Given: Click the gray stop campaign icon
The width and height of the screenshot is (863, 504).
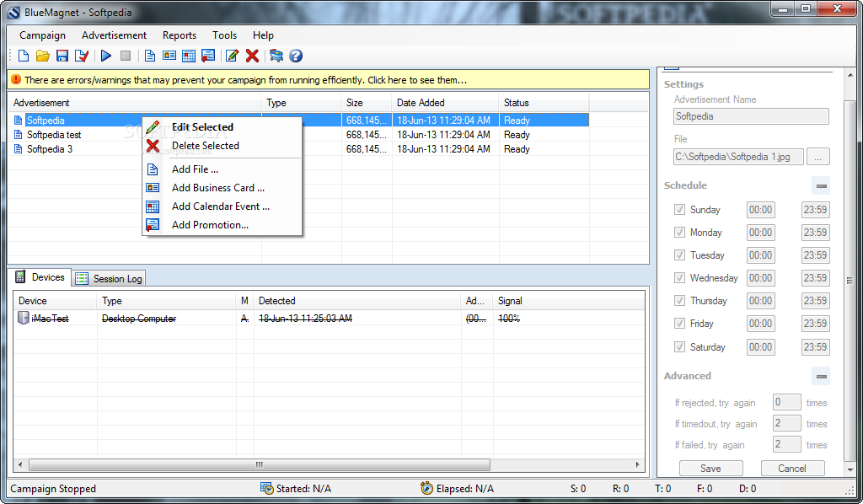Looking at the screenshot, I should coord(126,56).
